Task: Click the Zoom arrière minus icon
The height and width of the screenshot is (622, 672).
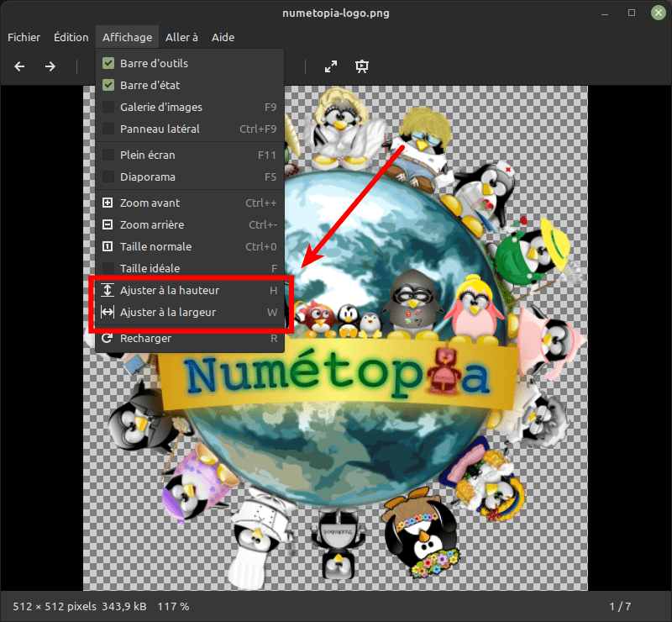Action: pyautogui.click(x=108, y=224)
